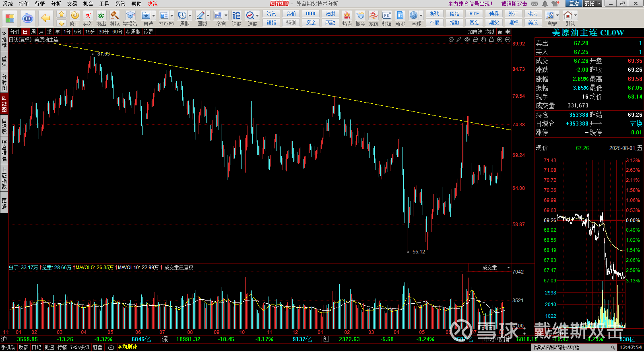The height and width of the screenshot is (352, 644).
Task: Open the 行情 menu
Action: [40, 4]
